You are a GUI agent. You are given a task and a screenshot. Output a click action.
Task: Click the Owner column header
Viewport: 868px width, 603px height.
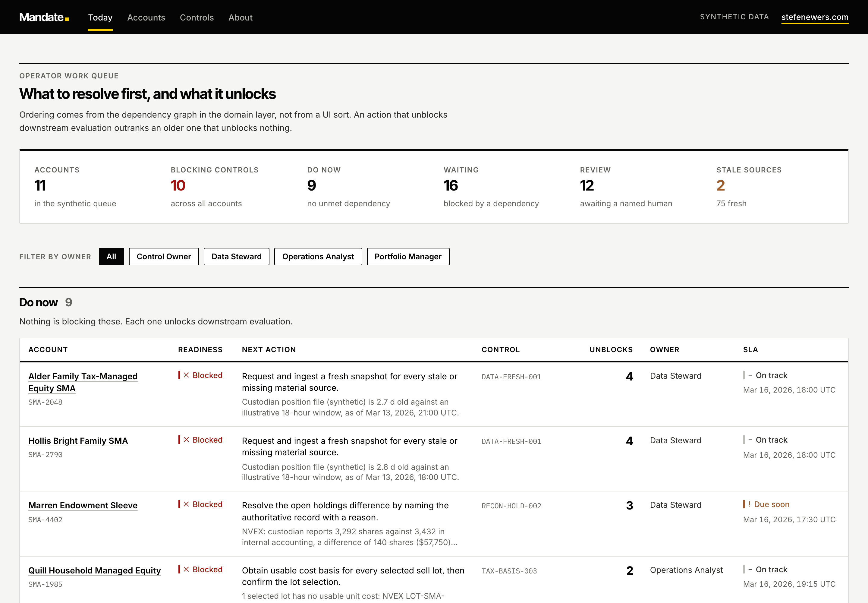(x=664, y=349)
